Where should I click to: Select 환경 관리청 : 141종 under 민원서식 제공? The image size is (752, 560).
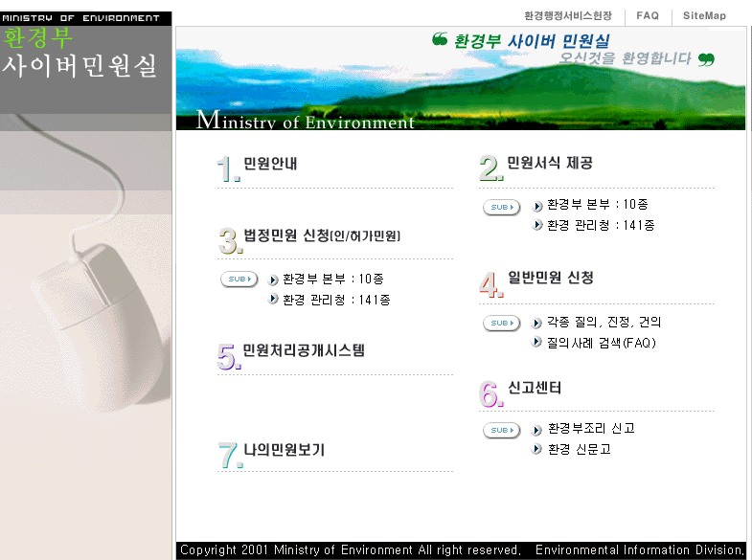point(601,225)
